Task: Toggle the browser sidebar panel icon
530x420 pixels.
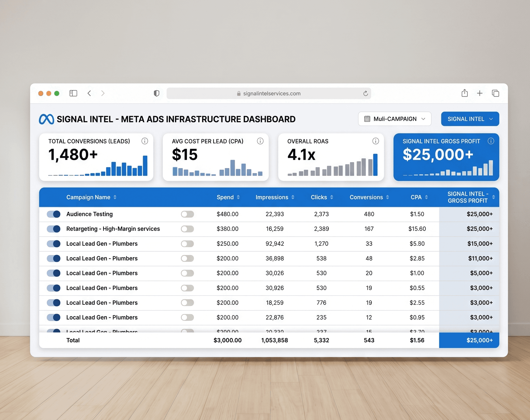Action: tap(73, 93)
